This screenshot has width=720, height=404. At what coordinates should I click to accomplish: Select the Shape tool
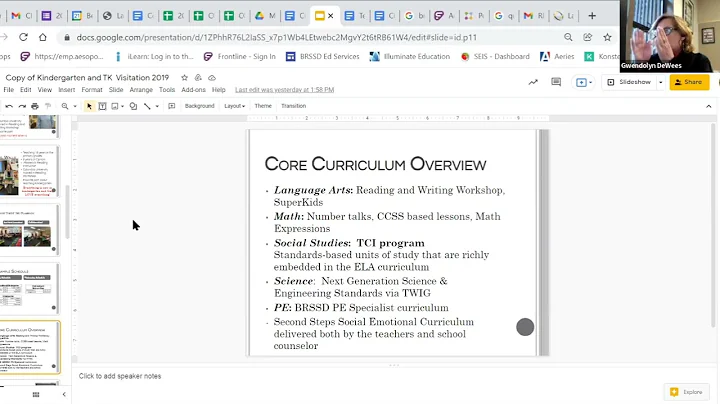coord(133,106)
